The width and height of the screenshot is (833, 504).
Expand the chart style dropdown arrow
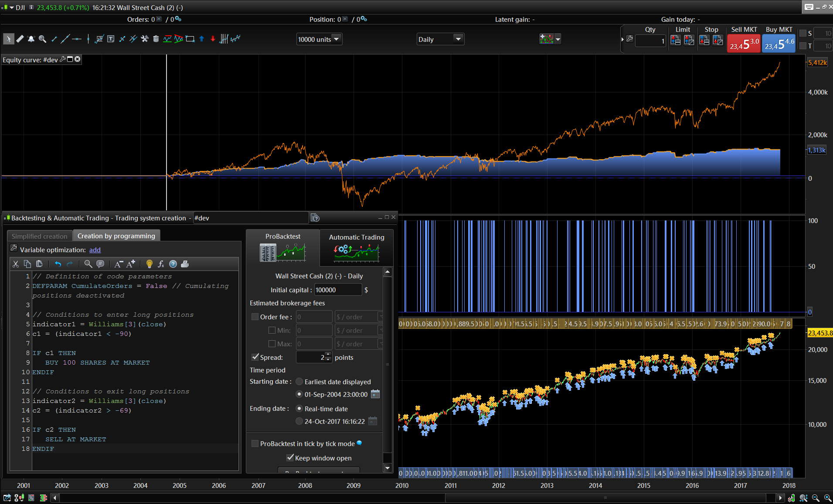click(558, 39)
